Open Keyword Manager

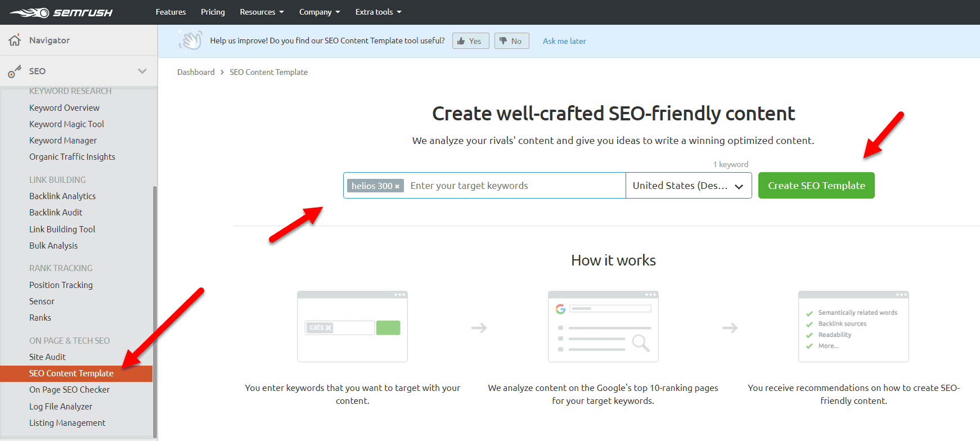63,140
